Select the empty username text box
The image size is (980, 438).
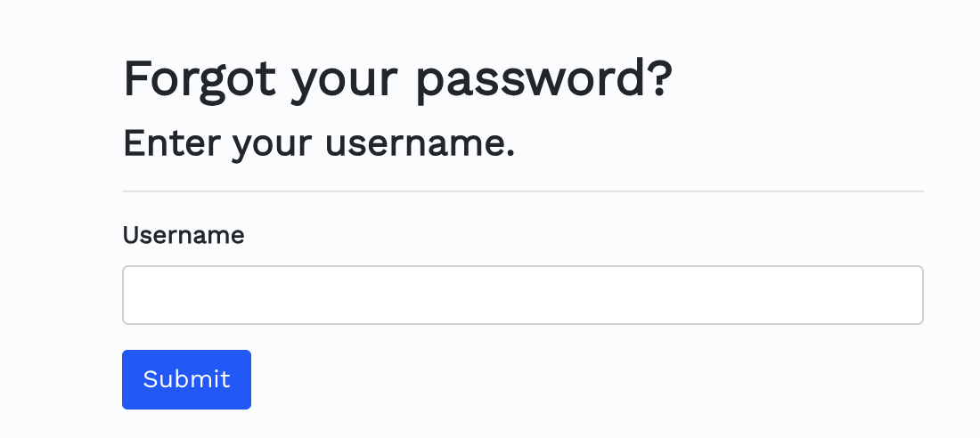click(522, 295)
